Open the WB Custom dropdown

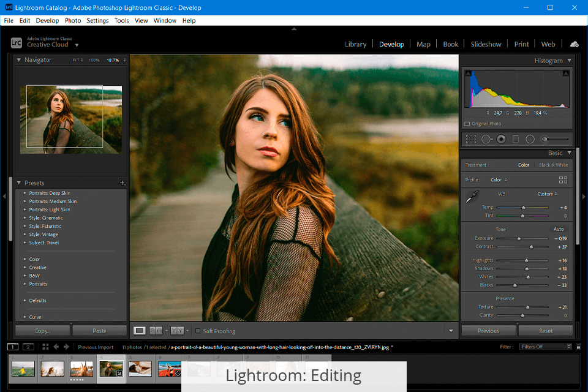click(x=546, y=194)
